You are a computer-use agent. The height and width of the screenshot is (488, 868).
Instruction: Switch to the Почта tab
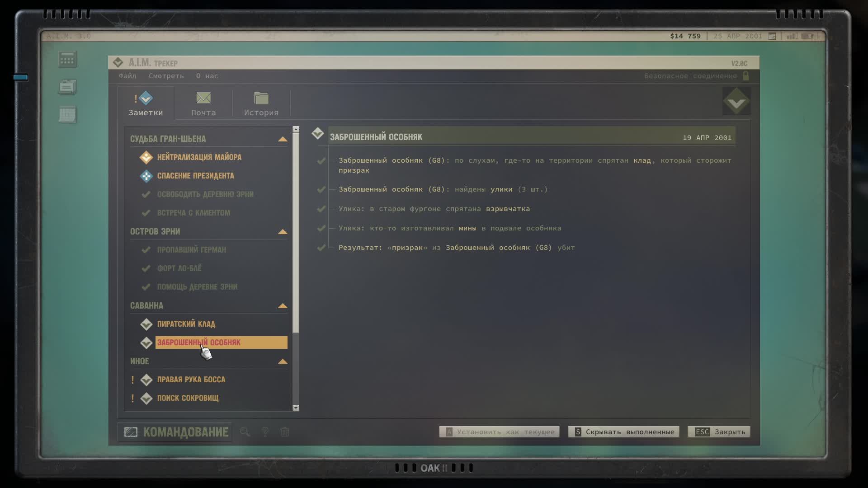click(x=203, y=103)
